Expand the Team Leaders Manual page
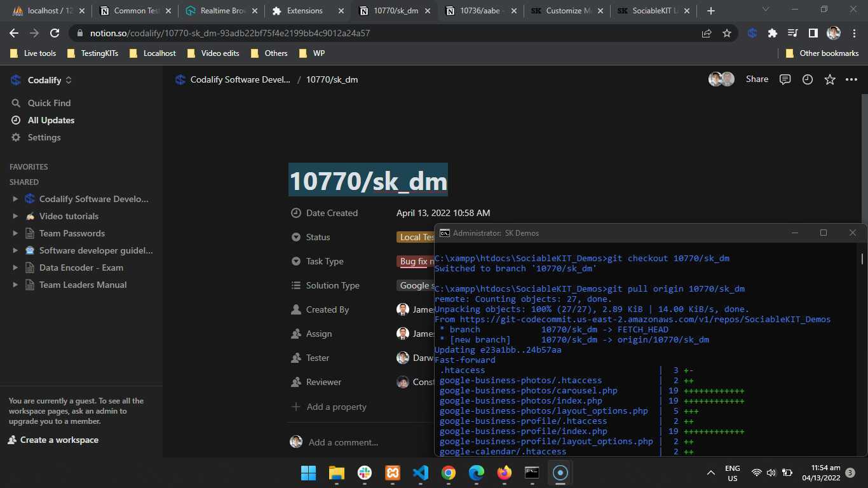 (x=15, y=285)
